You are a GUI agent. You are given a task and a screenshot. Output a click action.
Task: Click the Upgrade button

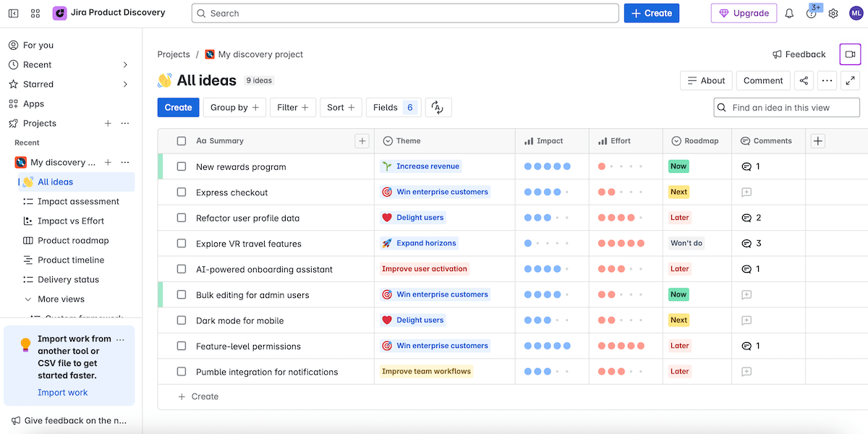click(744, 13)
